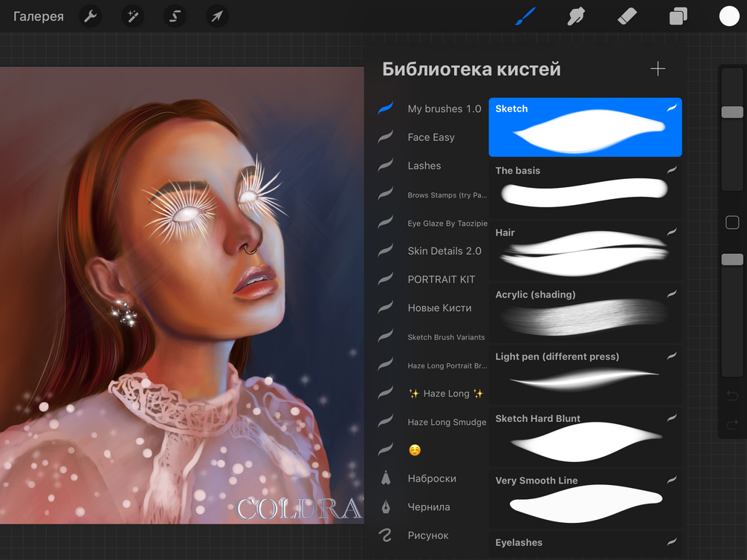This screenshot has width=747, height=560.
Task: Click the brush size slider handle
Action: 732,112
